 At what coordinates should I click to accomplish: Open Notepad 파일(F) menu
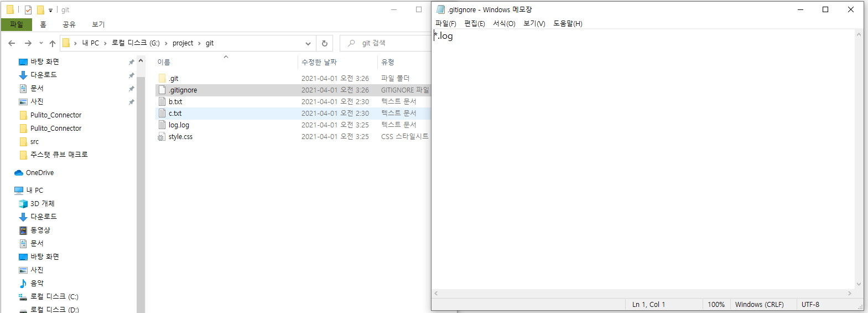446,23
